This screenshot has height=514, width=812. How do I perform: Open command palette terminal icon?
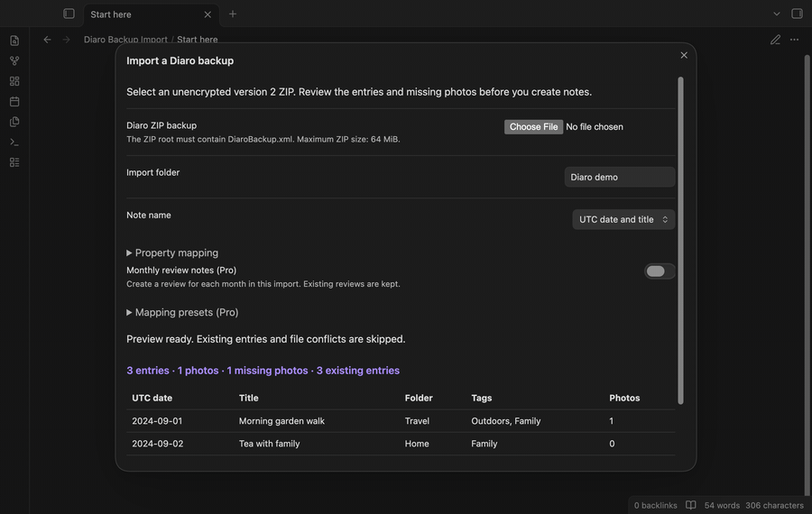tap(14, 142)
